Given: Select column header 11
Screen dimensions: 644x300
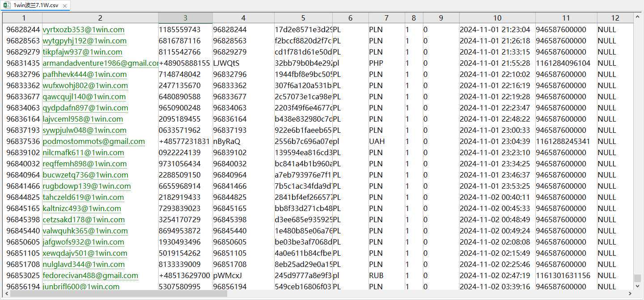Looking at the screenshot, I should (x=566, y=18).
